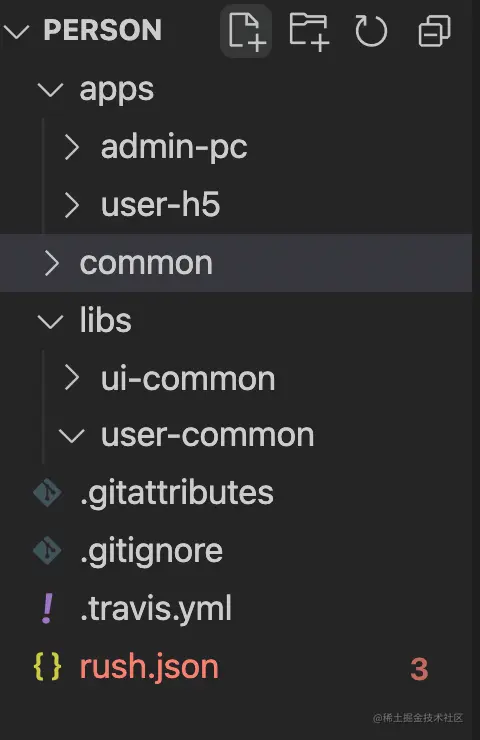This screenshot has height=740, width=480.
Task: Collapse the apps folder chevron
Action: [x=50, y=90]
